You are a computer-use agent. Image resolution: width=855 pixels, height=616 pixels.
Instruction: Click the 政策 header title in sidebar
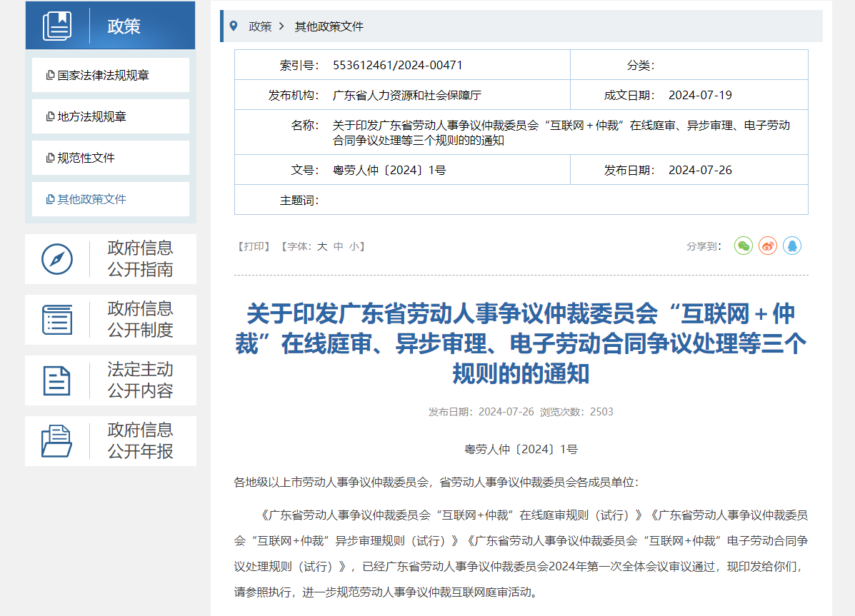124,26
